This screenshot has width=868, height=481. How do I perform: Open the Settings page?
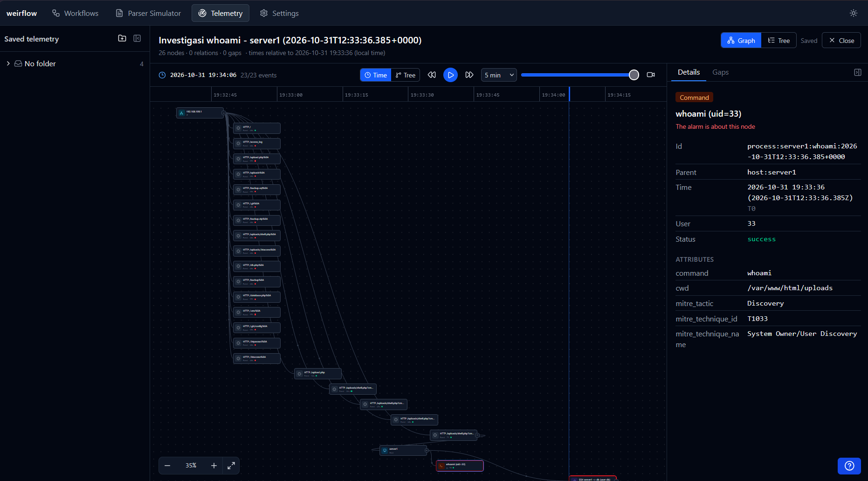[x=279, y=13]
